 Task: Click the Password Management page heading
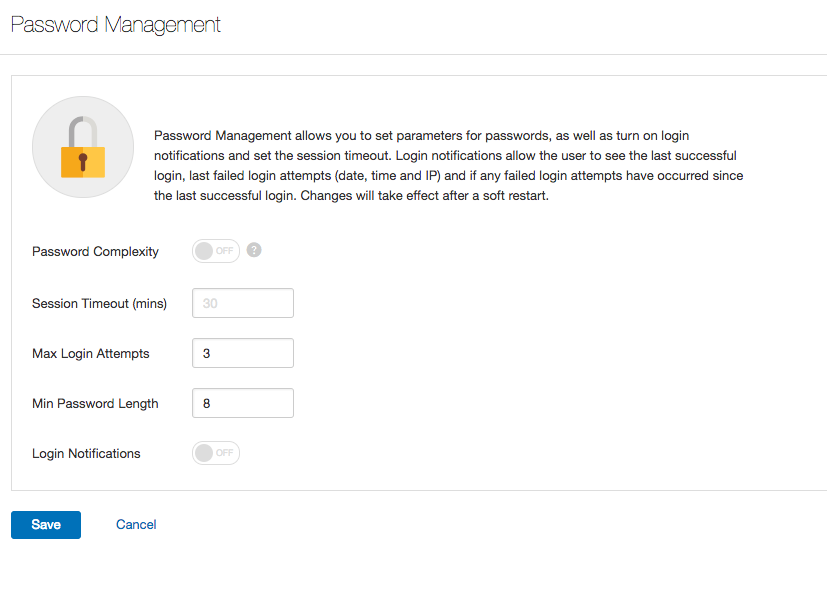[116, 25]
